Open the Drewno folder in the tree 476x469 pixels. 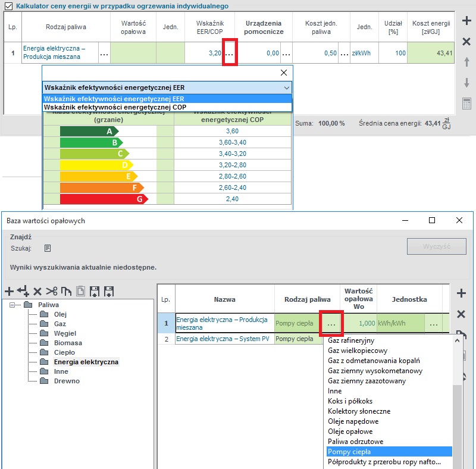click(60, 381)
